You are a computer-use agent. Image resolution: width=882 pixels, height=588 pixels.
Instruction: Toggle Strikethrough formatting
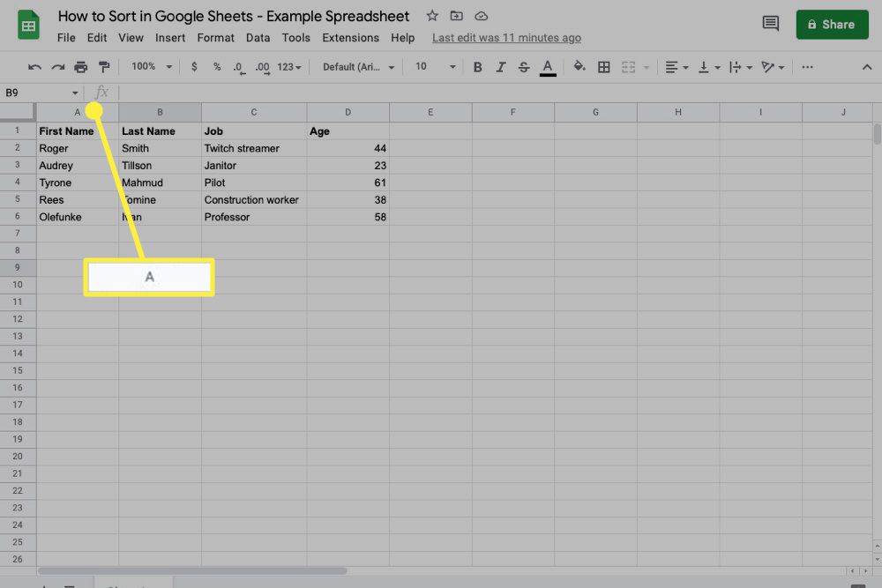click(524, 67)
